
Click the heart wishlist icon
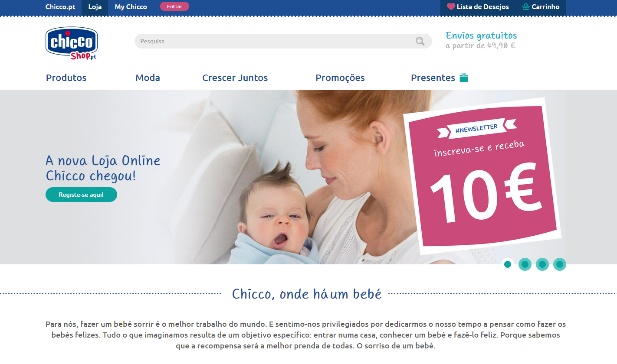(x=451, y=7)
